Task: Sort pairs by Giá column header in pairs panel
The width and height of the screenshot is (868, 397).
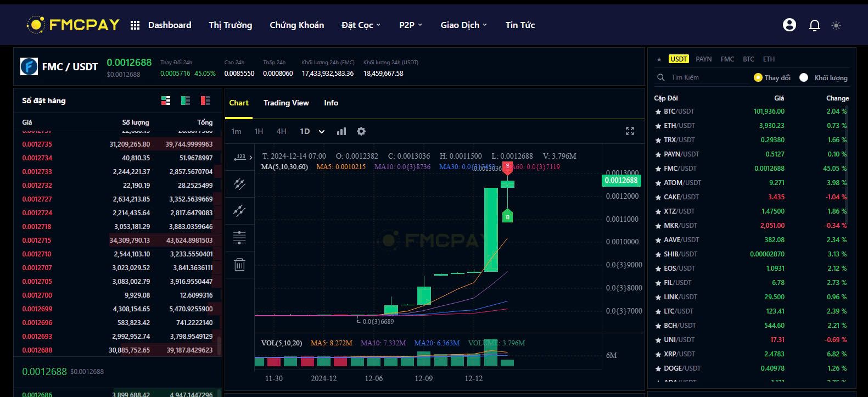Action: tap(779, 98)
